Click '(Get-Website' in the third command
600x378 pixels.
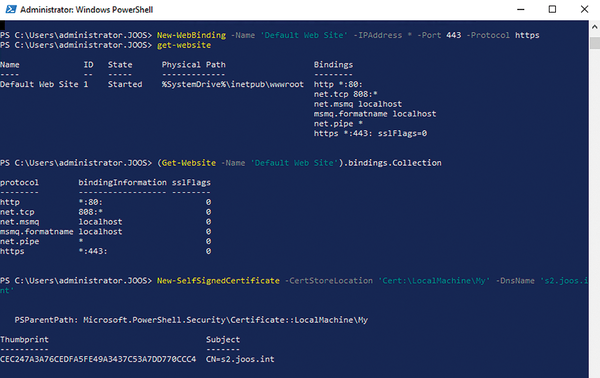186,163
